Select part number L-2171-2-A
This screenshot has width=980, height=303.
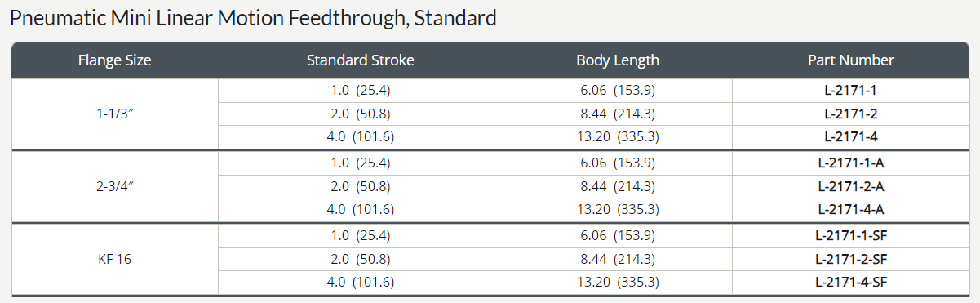click(850, 186)
